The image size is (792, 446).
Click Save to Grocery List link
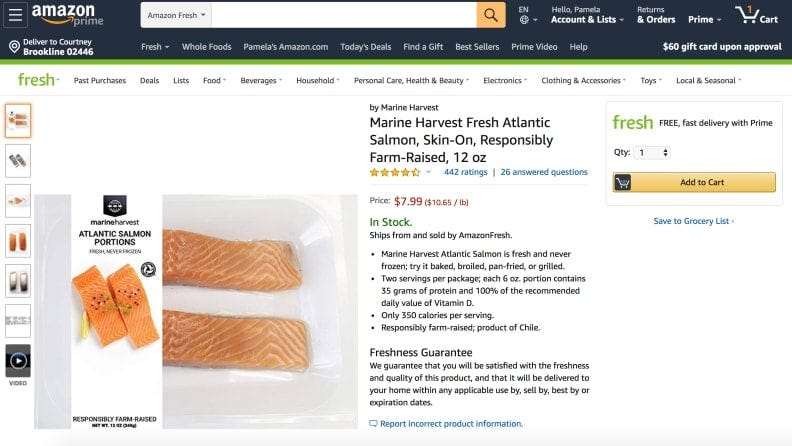[x=693, y=221]
